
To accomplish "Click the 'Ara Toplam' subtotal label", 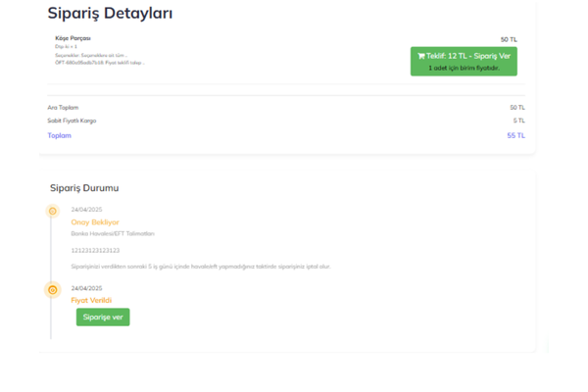I will coord(63,108).
